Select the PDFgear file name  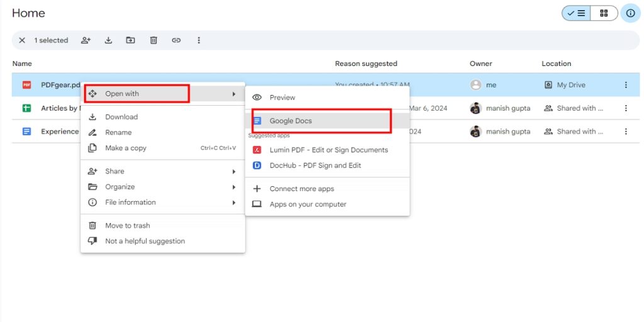click(61, 85)
